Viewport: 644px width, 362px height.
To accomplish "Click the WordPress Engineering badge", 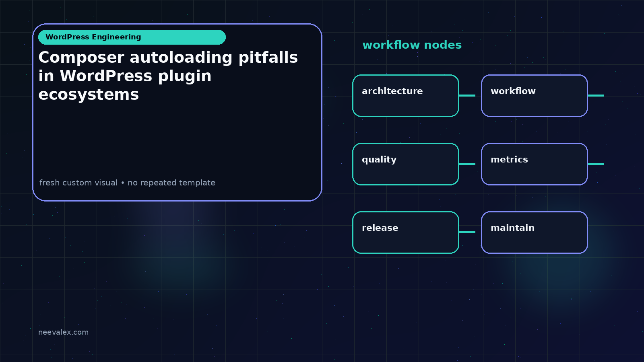I will click(x=132, y=37).
